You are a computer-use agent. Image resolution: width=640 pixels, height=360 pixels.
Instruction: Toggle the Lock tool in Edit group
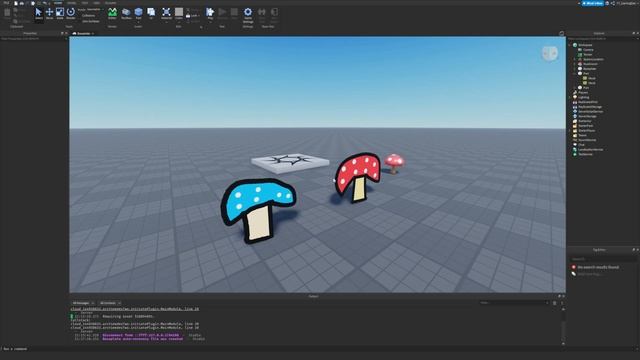tap(193, 16)
